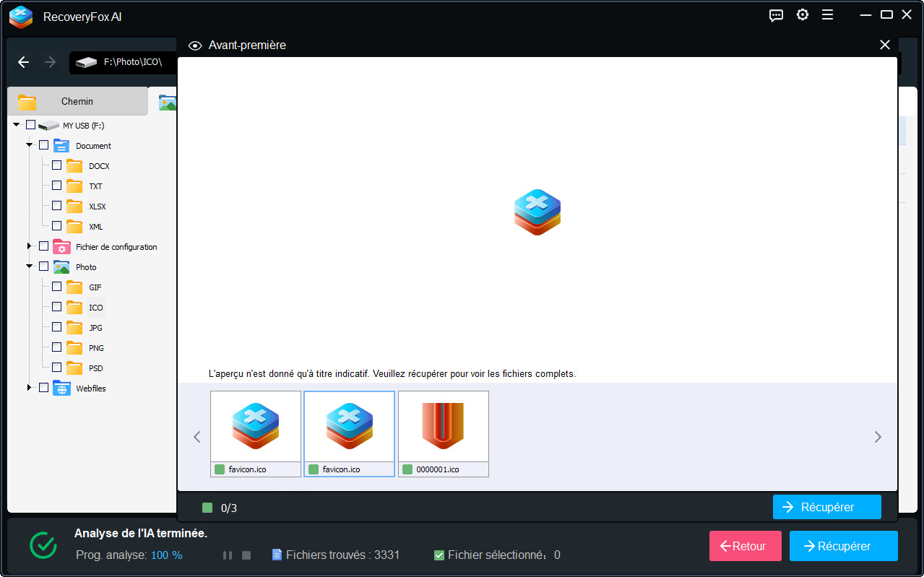The width and height of the screenshot is (924, 577).
Task: Open the hamburger menu in title bar
Action: click(x=828, y=14)
